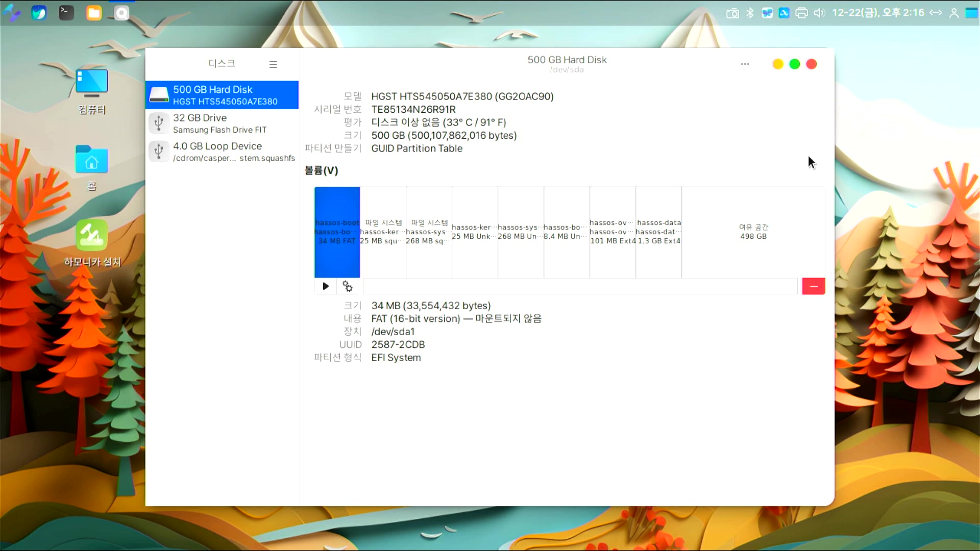980x551 pixels.
Task: Click the device path /dev/sda1
Action: tap(393, 332)
